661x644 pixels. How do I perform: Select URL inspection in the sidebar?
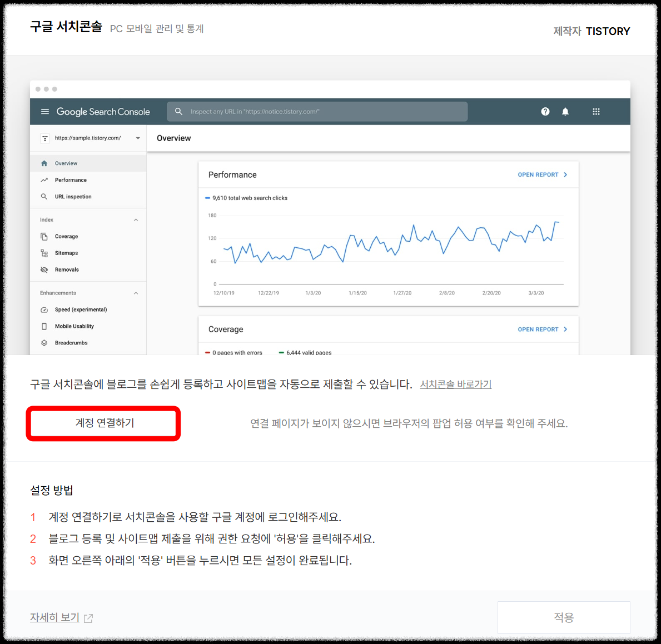[88, 197]
